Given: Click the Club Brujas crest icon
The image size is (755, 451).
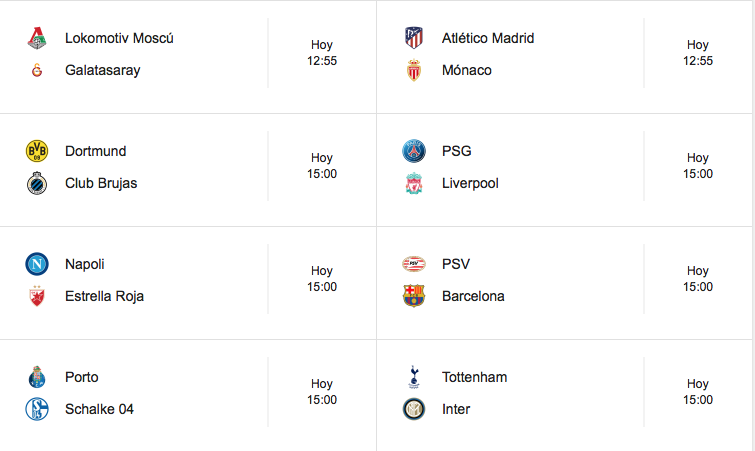Looking at the screenshot, I should 37,183.
